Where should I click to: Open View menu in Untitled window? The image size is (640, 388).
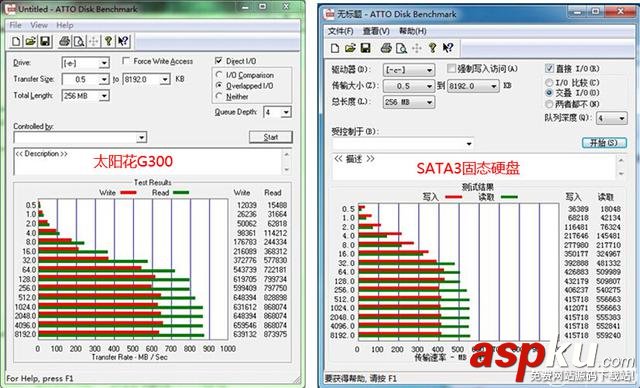coord(39,25)
